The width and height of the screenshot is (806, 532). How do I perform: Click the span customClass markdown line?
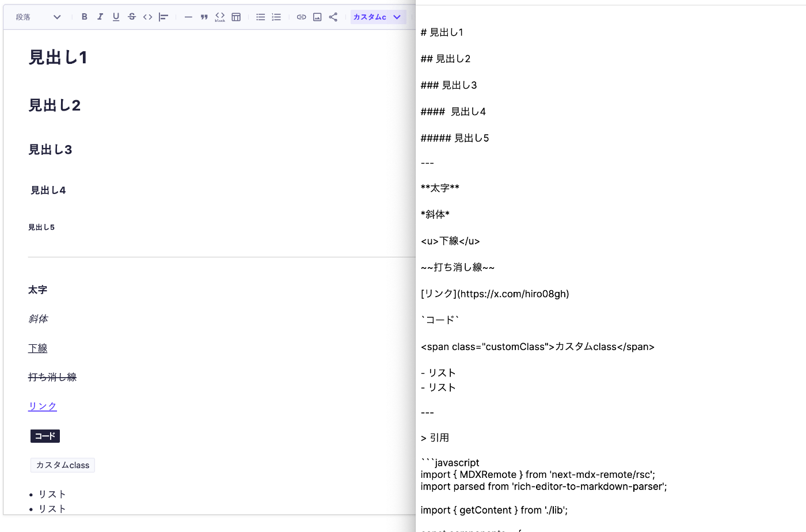point(538,347)
